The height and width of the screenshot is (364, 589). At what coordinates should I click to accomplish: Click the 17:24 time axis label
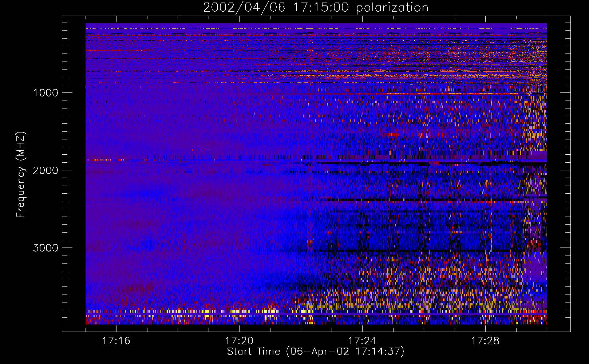362,341
